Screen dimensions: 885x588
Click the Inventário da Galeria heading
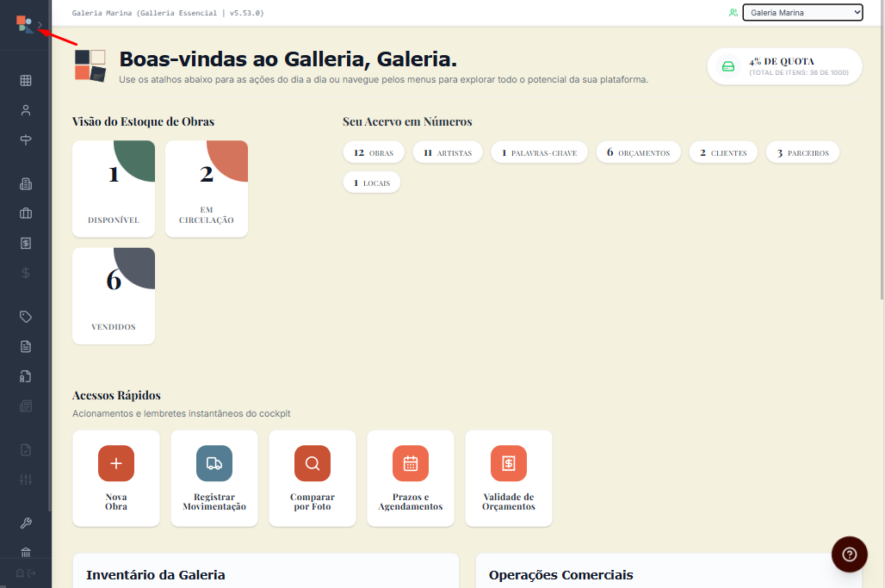pos(156,575)
